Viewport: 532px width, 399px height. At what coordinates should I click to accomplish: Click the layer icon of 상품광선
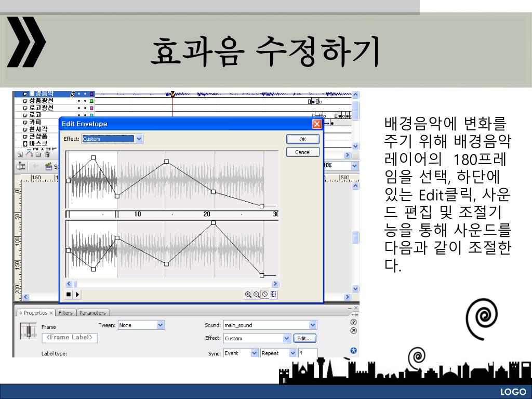(25, 101)
